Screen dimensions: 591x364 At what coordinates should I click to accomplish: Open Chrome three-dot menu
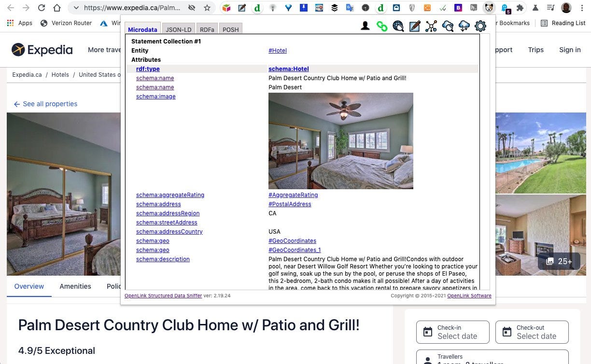click(582, 8)
